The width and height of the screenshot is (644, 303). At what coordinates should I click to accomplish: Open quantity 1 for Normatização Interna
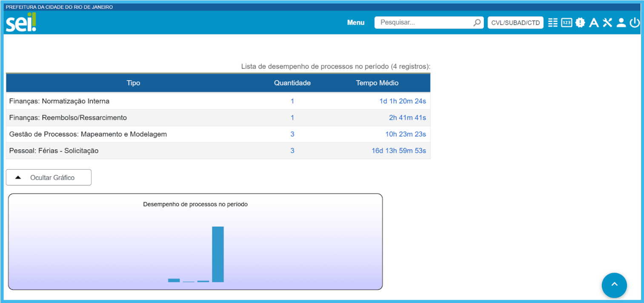pos(292,101)
